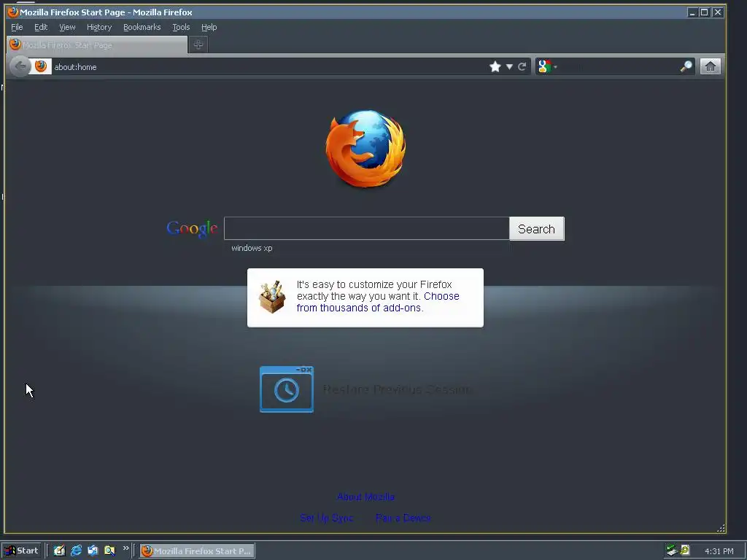Open the Windows Start menu
This screenshot has width=747, height=560.
click(x=21, y=551)
